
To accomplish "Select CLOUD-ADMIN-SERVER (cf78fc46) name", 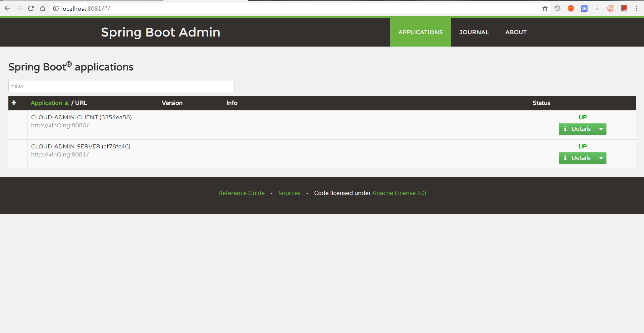I will [81, 146].
